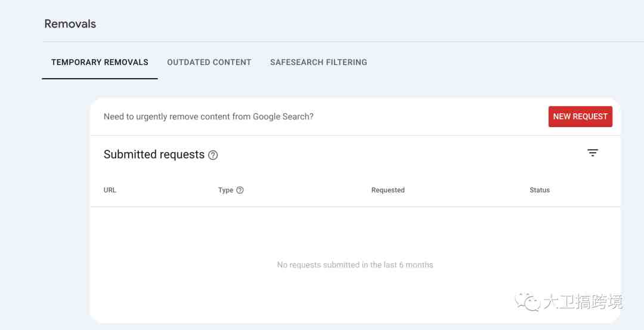The image size is (644, 330).
Task: Click the Chinese watermark text 大卫搞跨境
Action: tap(583, 302)
